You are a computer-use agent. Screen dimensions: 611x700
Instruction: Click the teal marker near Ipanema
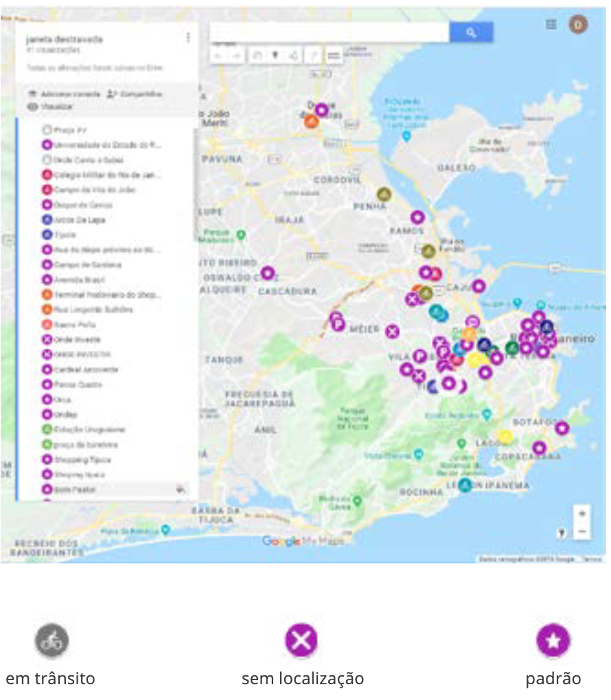[x=465, y=485]
